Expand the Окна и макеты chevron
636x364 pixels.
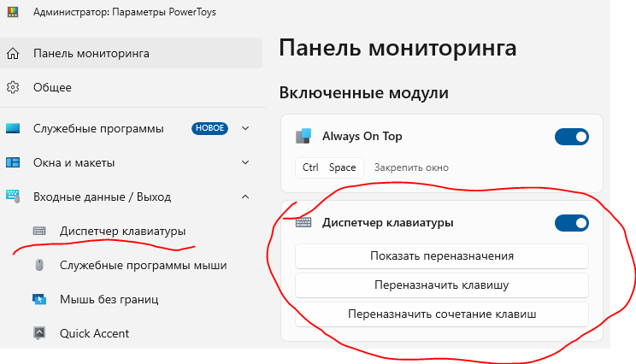point(245,162)
